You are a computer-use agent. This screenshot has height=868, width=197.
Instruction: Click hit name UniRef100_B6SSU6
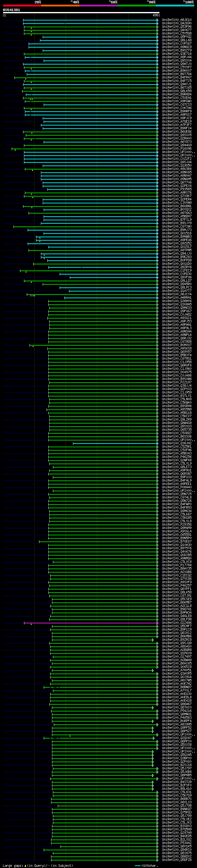tap(177, 436)
